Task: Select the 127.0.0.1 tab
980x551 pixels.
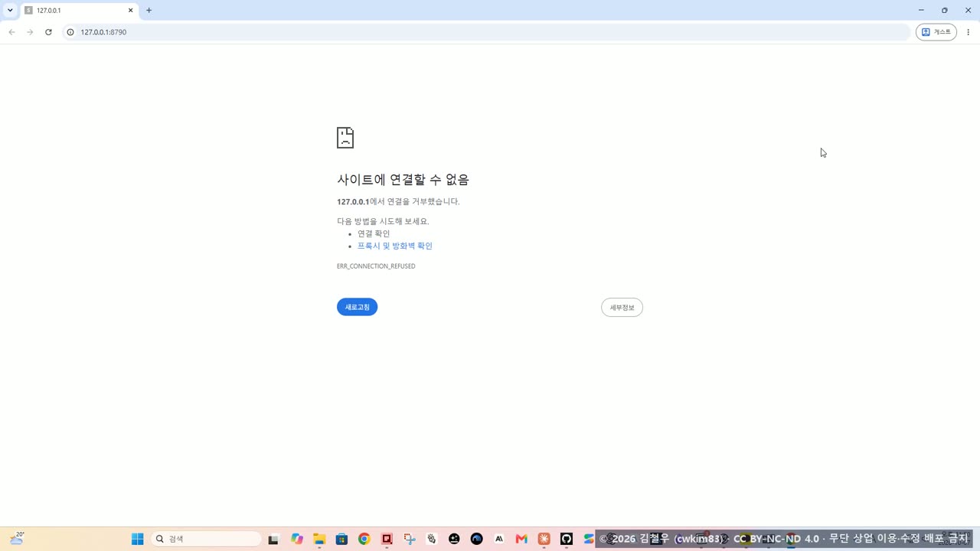Action: click(x=79, y=11)
